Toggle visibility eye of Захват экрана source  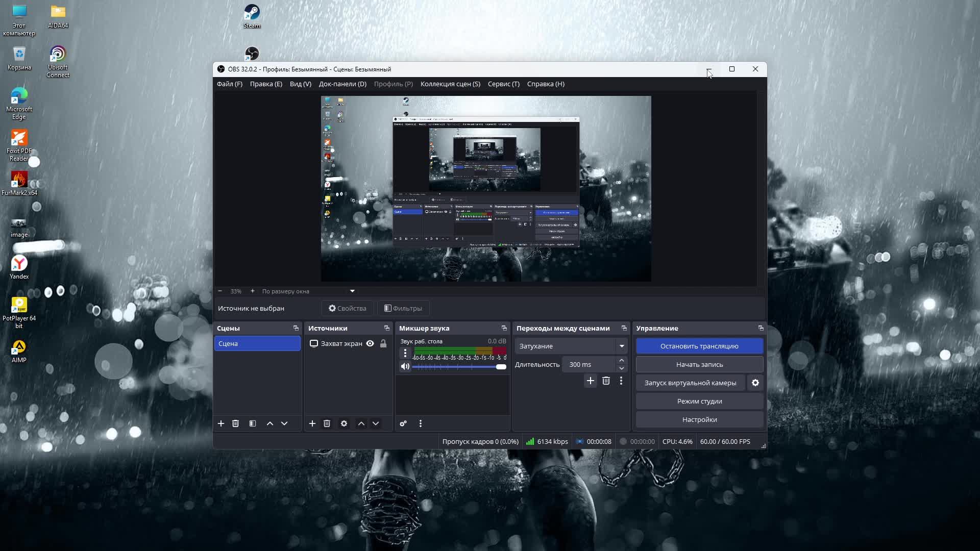(370, 343)
